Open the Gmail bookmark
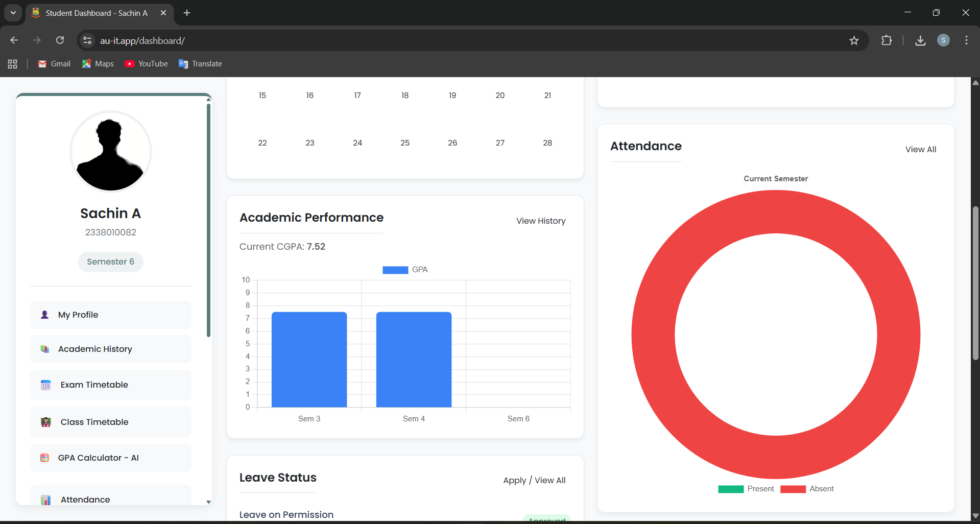Viewport: 980px width, 524px height. pos(54,64)
